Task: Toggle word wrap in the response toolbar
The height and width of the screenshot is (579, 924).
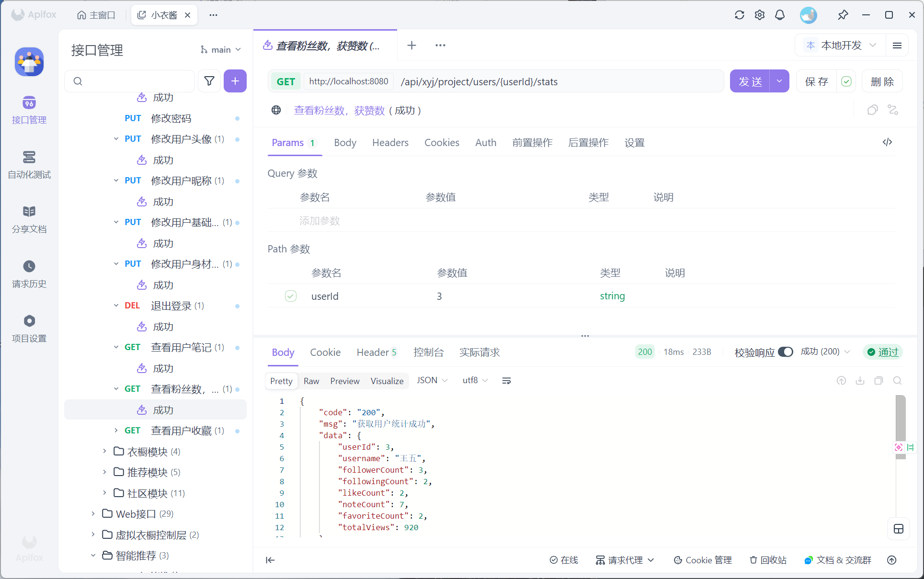Action: coord(506,381)
